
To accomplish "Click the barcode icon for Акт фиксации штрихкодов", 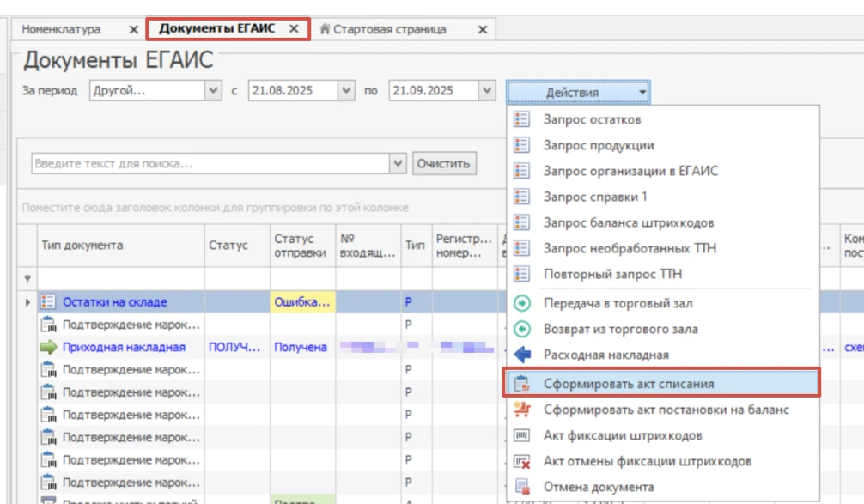I will point(522,435).
